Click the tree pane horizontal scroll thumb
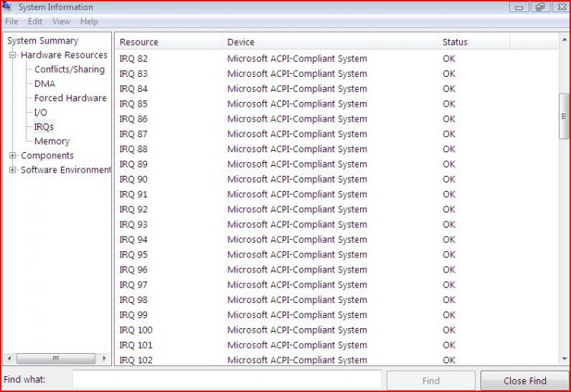This screenshot has height=392, width=571. 56,359
